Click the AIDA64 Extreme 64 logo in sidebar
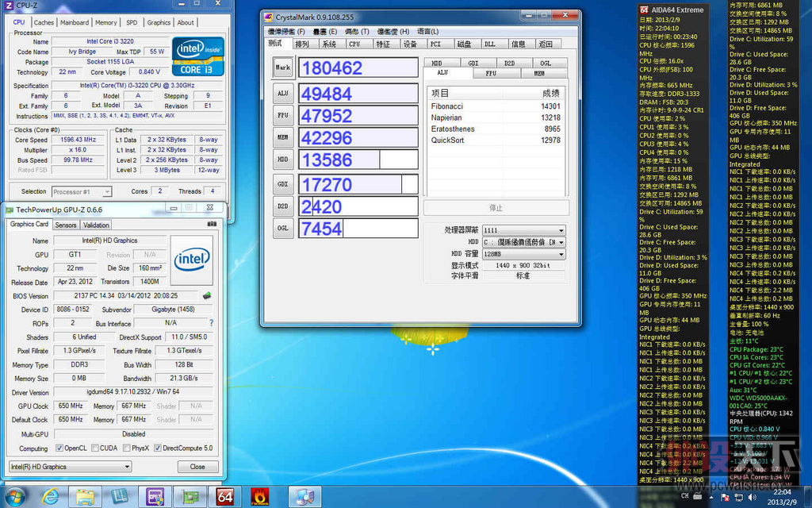 (644, 10)
